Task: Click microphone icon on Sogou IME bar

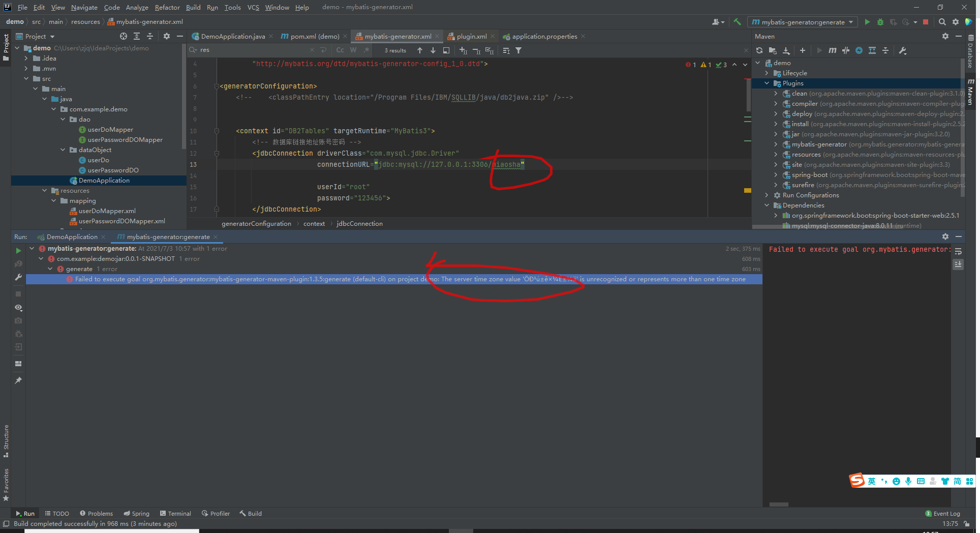Action: 908,481
